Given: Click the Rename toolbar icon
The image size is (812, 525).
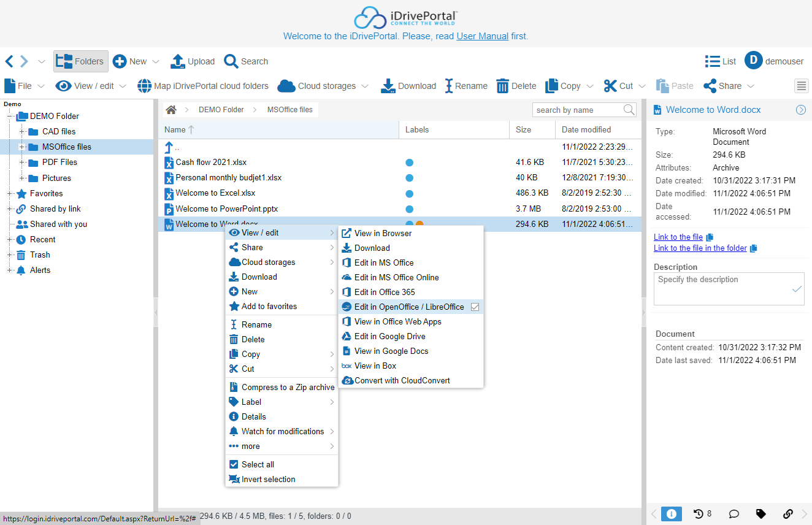Looking at the screenshot, I should pos(449,86).
